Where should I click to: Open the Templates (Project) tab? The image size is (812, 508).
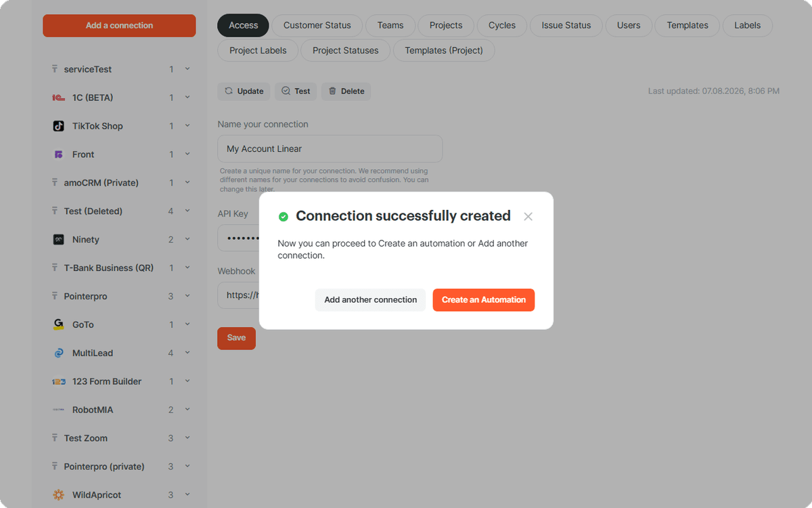pyautogui.click(x=444, y=51)
